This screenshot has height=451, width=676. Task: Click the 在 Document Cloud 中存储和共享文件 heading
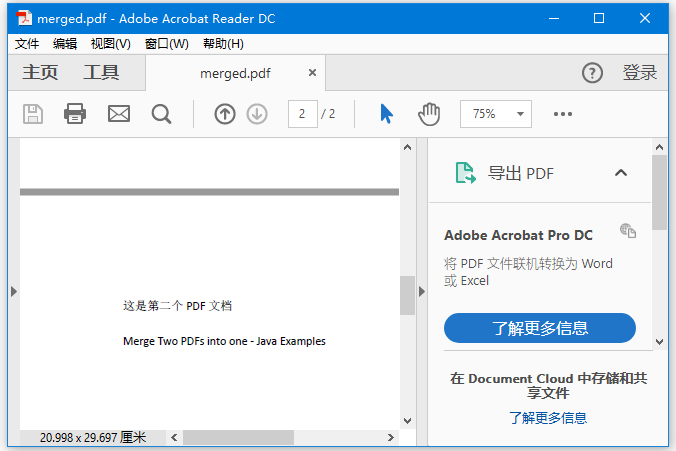pos(548,385)
